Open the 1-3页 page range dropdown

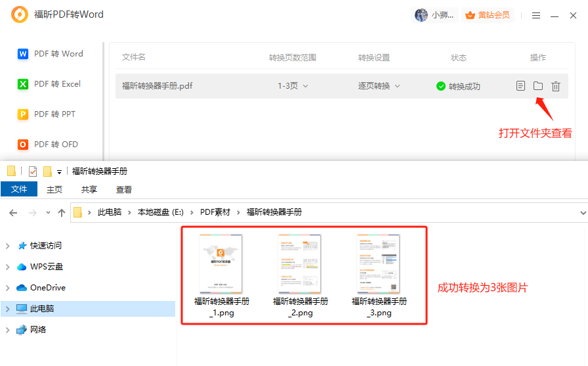pyautogui.click(x=293, y=86)
